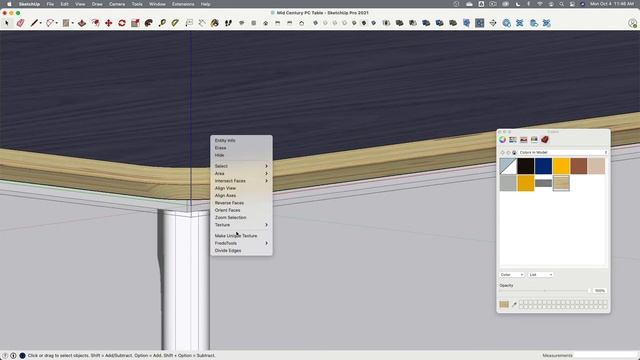The image size is (640, 360).
Task: Select the Protractor tool
Action: pos(175,23)
